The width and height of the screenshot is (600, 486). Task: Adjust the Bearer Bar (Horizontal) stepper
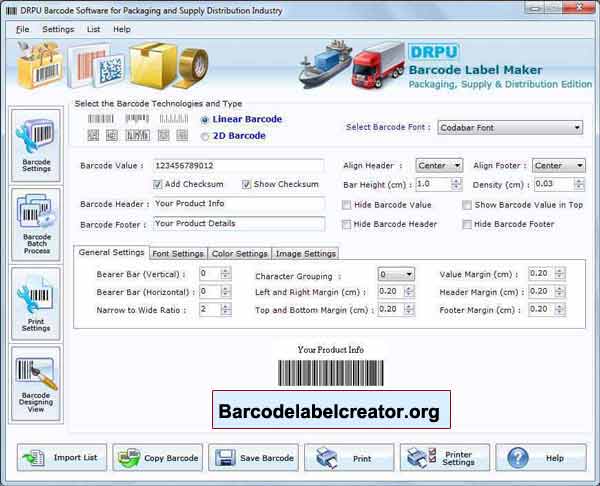click(x=225, y=292)
